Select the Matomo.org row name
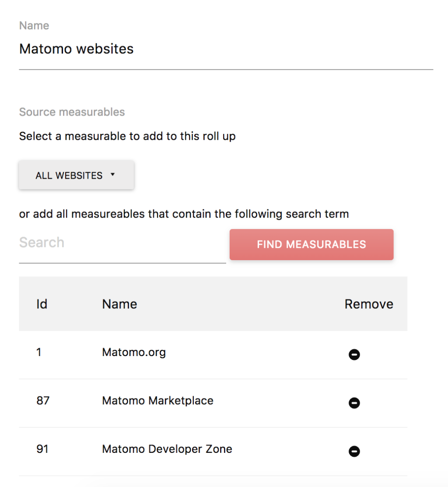Viewport: 448px width, 487px height. (134, 352)
